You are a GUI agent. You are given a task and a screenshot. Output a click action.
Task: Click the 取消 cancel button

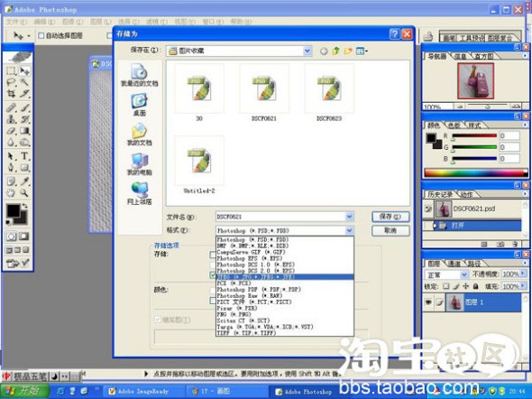click(x=390, y=231)
